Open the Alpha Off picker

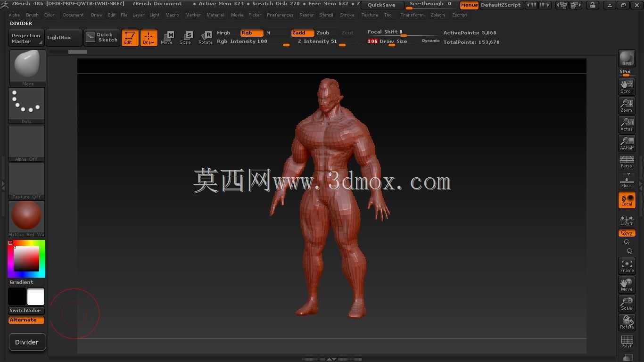tap(26, 143)
